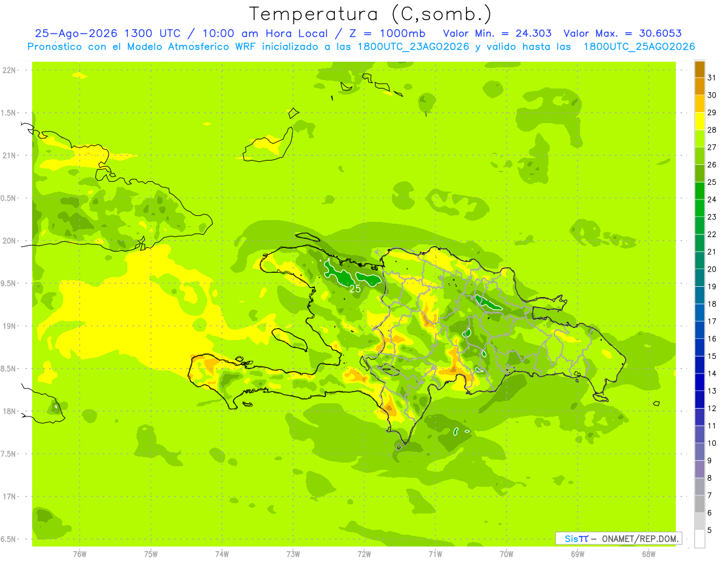The height and width of the screenshot is (562, 728).
Task: Click the 'Temperatura (C,somb.)' chart title
Action: 370,14
